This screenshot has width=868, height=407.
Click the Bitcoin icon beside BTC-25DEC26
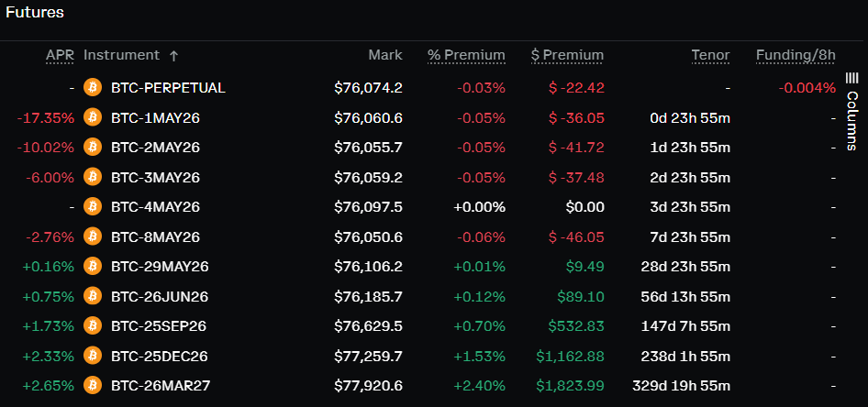coord(93,356)
